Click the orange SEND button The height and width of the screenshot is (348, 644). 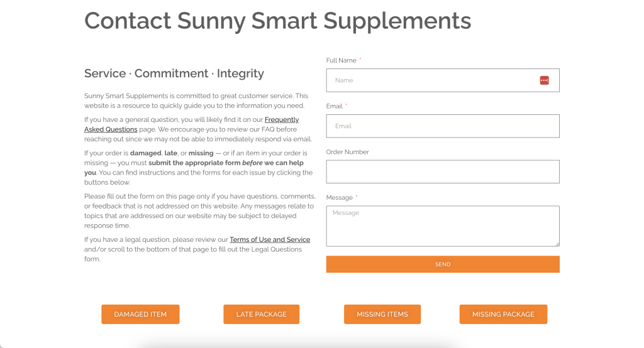[x=443, y=264]
